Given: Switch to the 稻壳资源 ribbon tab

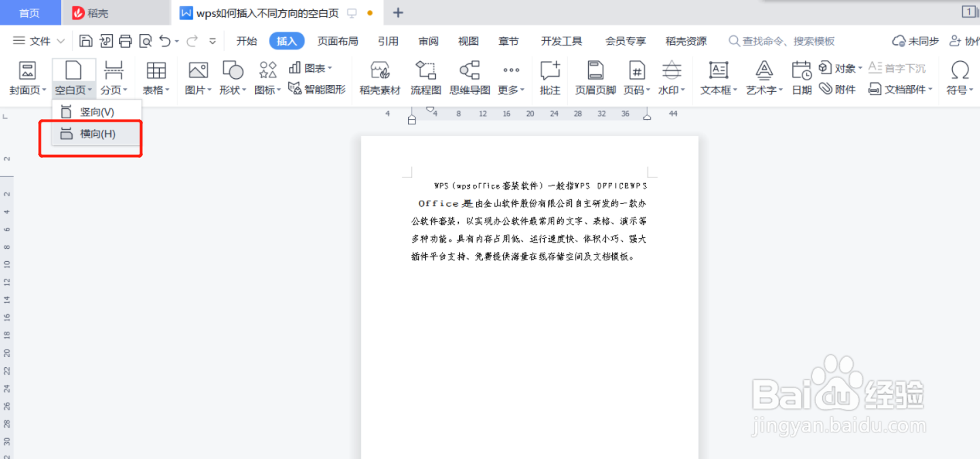Looking at the screenshot, I should coord(686,41).
